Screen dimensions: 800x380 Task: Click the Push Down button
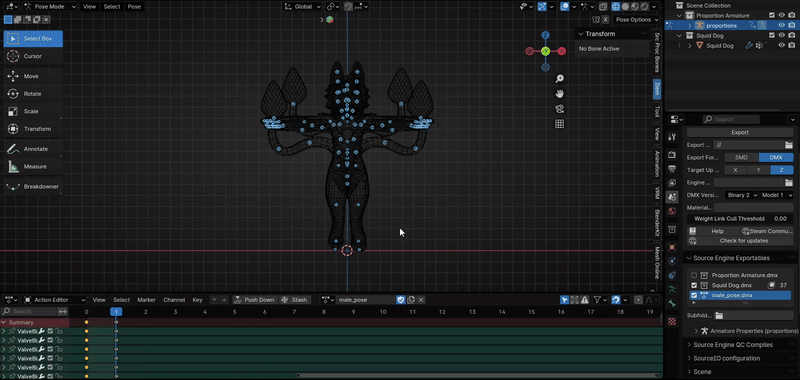tap(255, 300)
